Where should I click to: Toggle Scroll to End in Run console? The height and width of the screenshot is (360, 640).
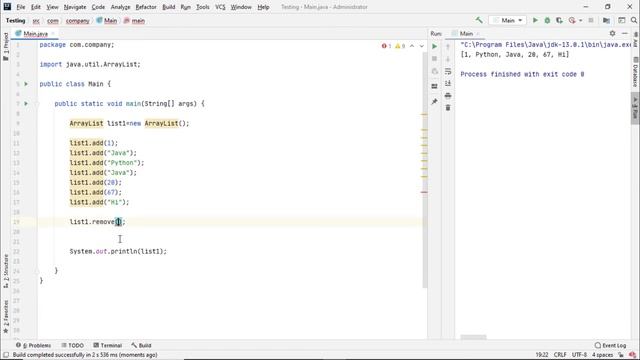pos(448,83)
